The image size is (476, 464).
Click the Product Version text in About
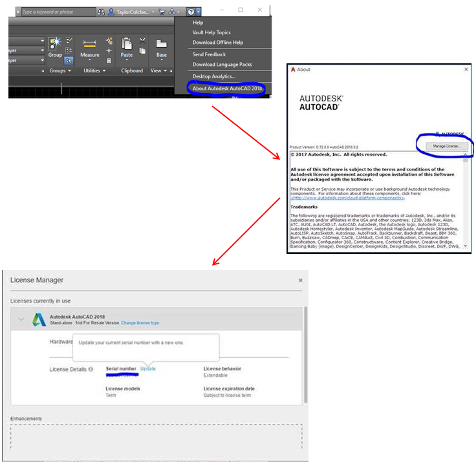point(324,147)
